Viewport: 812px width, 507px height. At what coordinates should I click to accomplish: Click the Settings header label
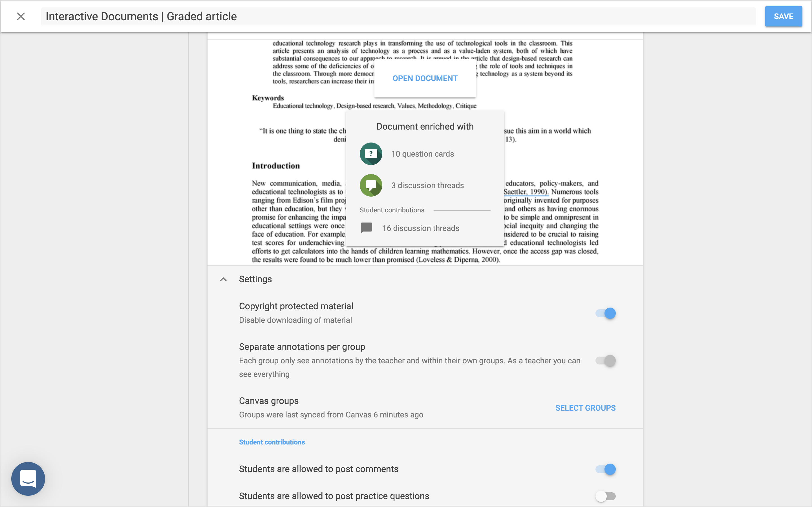pyautogui.click(x=255, y=279)
